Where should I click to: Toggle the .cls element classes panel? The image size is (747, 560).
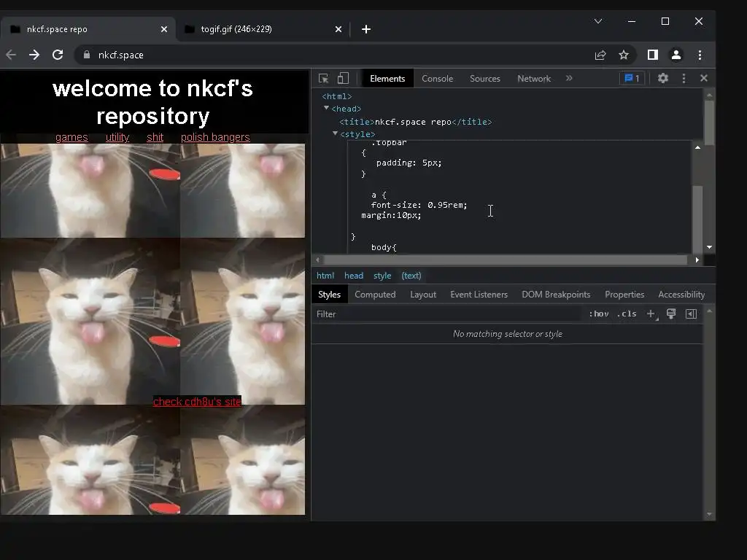(x=627, y=314)
